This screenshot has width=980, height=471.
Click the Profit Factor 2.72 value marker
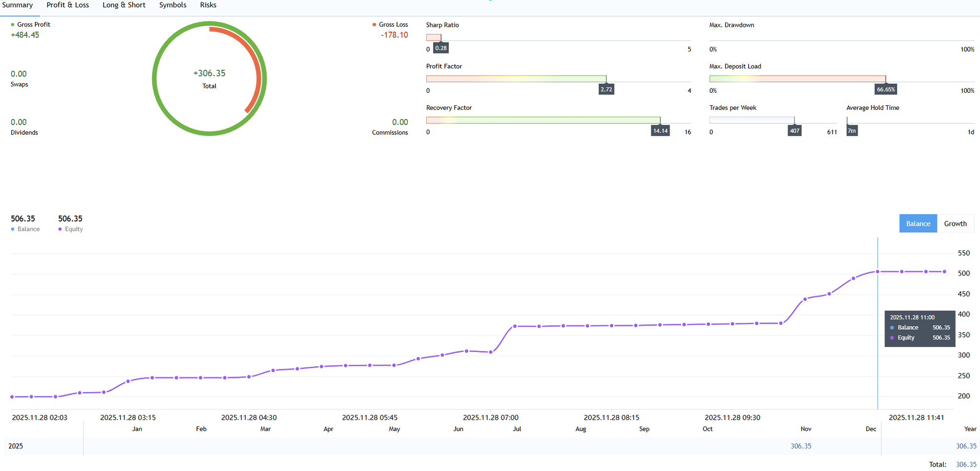606,89
